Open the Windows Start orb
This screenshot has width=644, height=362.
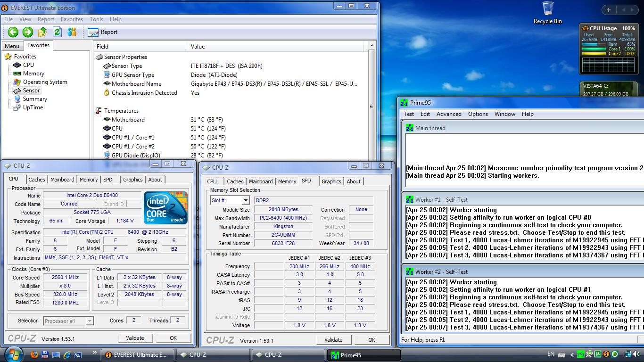point(13,354)
